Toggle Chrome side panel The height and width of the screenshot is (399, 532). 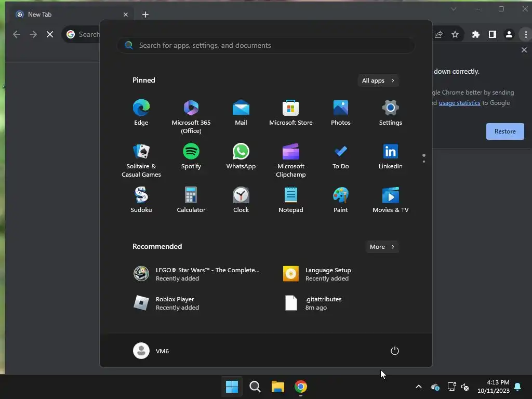pos(493,34)
